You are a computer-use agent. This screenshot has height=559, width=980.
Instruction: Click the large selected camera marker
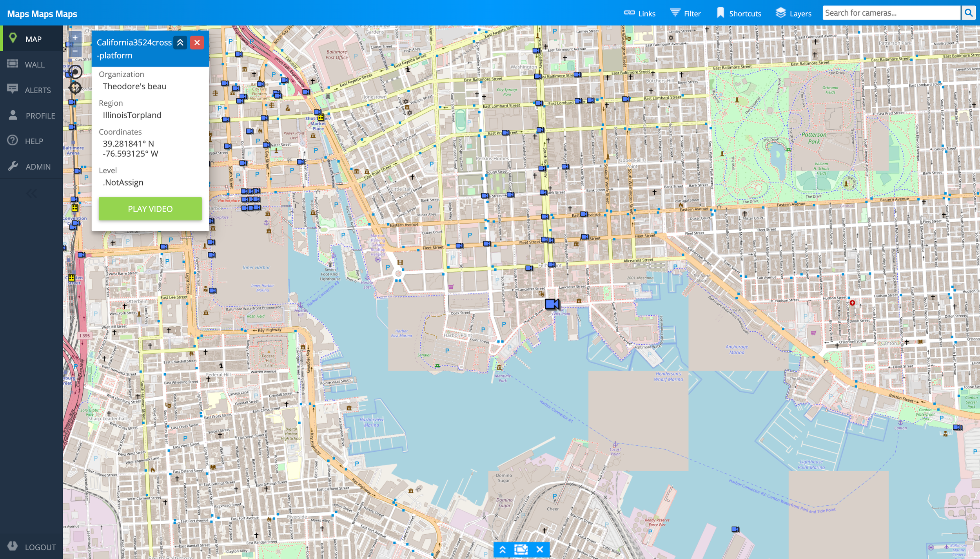point(552,304)
